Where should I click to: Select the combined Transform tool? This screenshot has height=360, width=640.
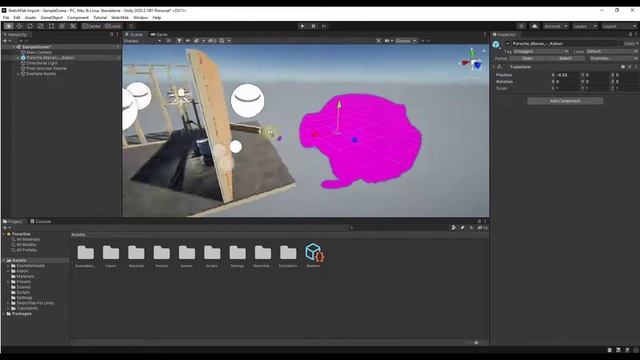(62, 26)
